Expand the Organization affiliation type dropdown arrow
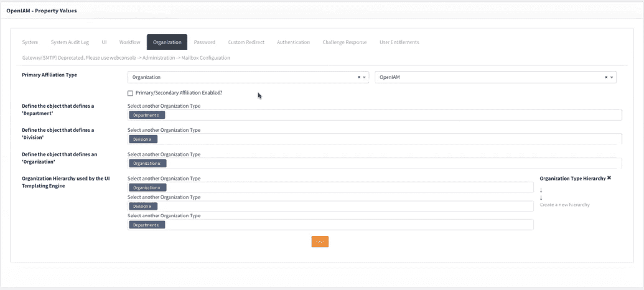The height and width of the screenshot is (290, 644). coord(365,77)
